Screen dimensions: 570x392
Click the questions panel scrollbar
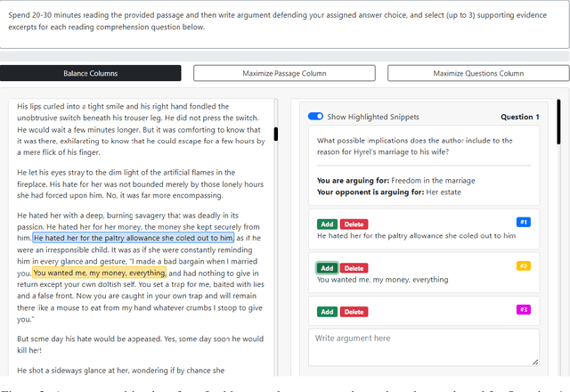(558, 120)
